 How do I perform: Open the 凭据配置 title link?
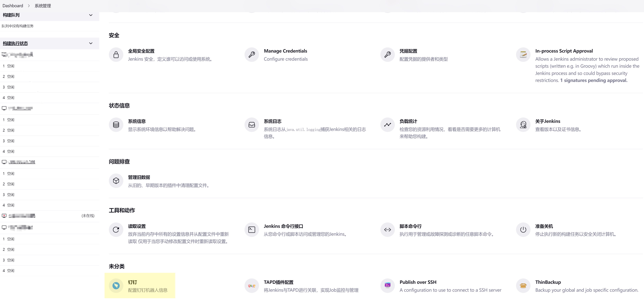pyautogui.click(x=408, y=51)
